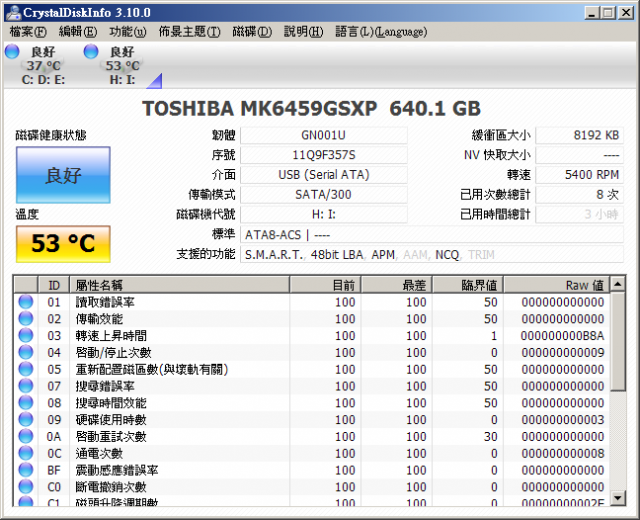This screenshot has width=640, height=520.
Task: Click status orb of attribute 07 搜尋錯誤率
Action: [26, 386]
